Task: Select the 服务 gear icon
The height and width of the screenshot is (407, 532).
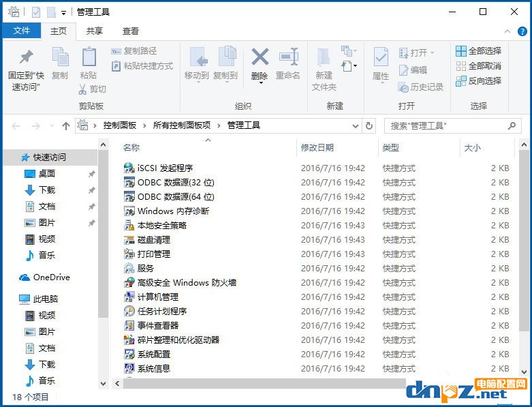Action: pyautogui.click(x=129, y=268)
